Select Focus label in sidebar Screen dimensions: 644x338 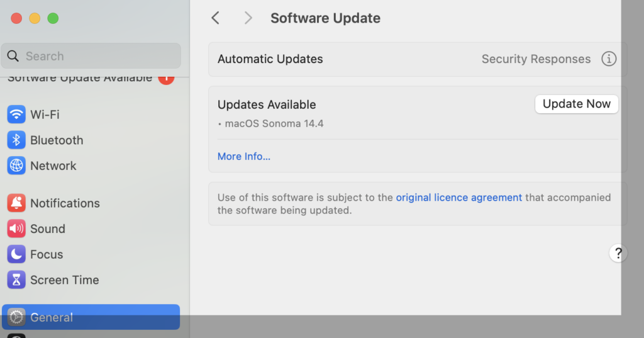click(x=47, y=254)
